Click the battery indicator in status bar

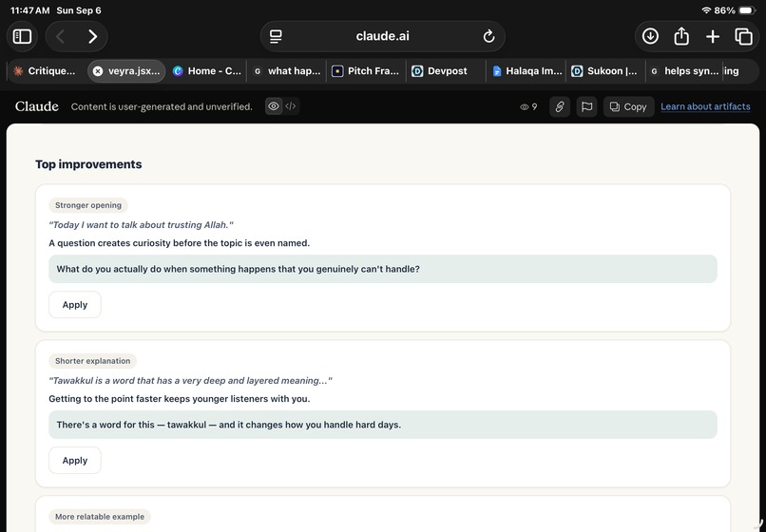point(747,10)
